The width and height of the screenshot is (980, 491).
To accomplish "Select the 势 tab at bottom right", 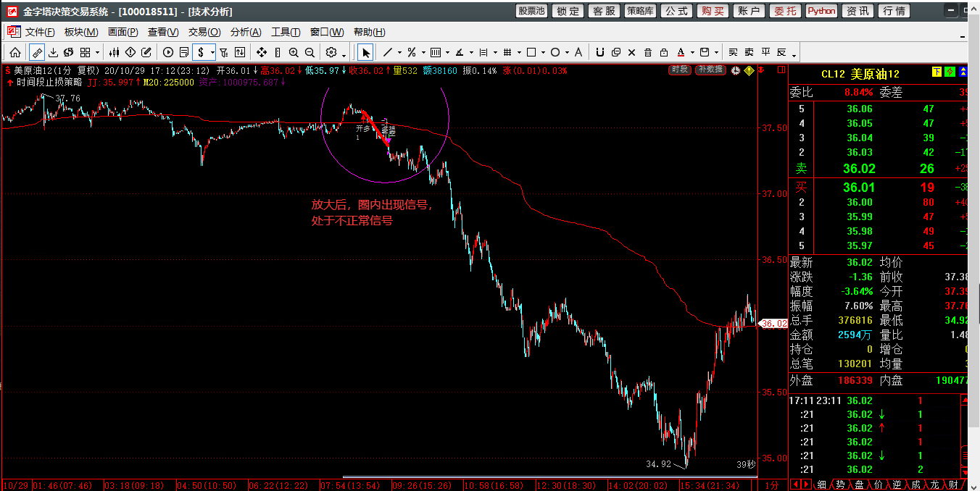I will coord(839,484).
